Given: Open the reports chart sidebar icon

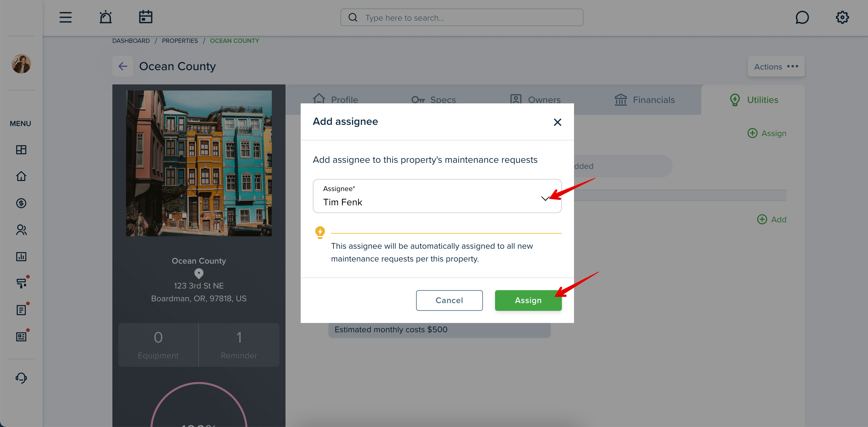Looking at the screenshot, I should click(21, 256).
